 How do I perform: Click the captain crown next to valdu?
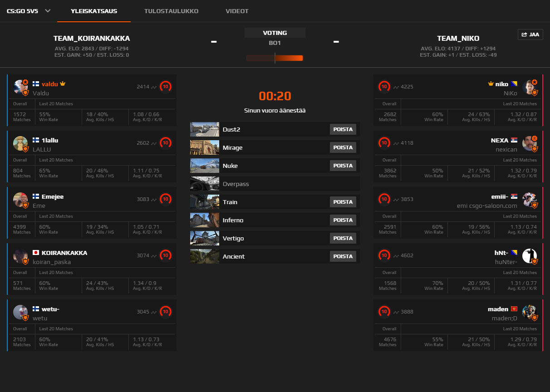coord(63,84)
